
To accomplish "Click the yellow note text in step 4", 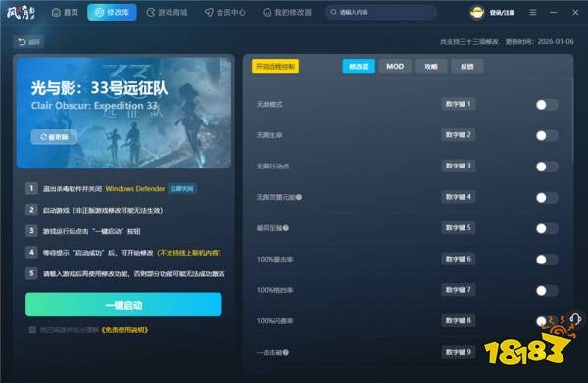I will pos(189,253).
